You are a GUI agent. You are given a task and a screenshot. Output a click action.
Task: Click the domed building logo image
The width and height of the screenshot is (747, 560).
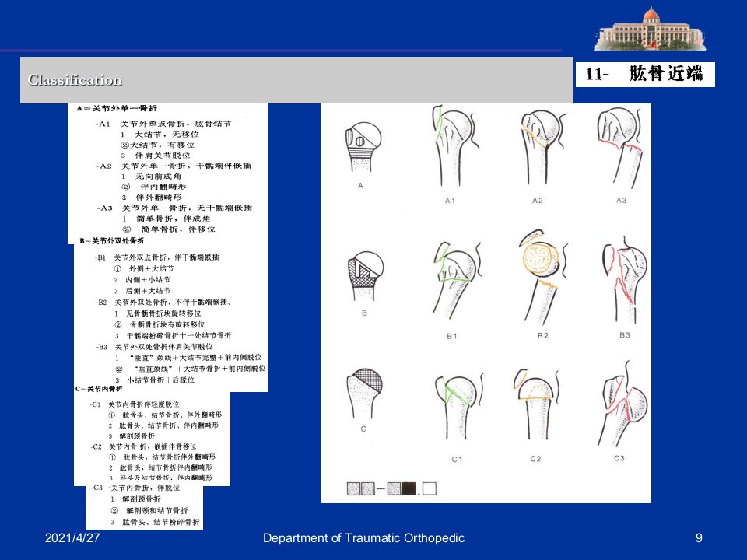(650, 29)
